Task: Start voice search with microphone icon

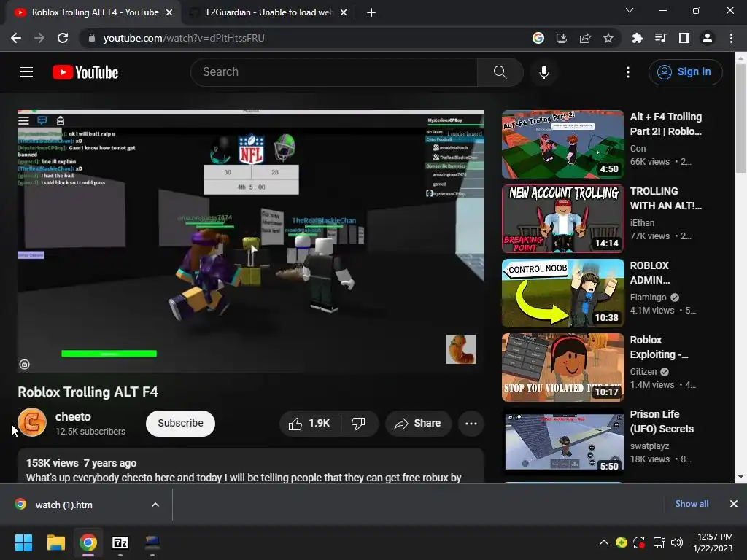Action: pos(544,72)
